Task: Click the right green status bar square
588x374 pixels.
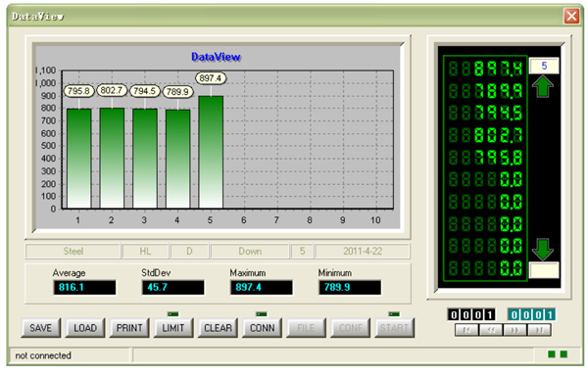Action: click(x=563, y=354)
